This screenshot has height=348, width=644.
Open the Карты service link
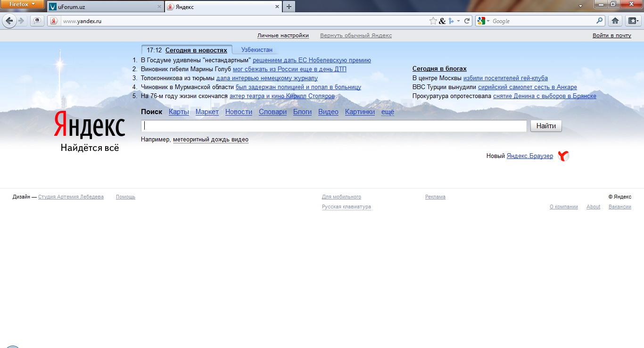(179, 112)
